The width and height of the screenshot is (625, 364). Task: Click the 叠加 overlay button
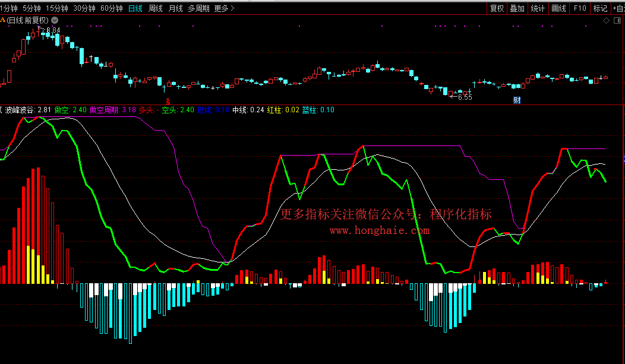[517, 8]
